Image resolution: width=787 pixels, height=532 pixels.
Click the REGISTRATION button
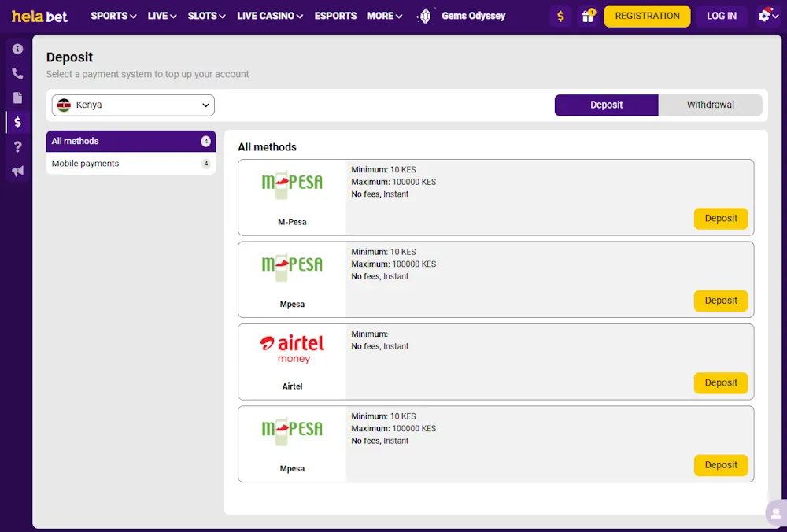(x=647, y=16)
